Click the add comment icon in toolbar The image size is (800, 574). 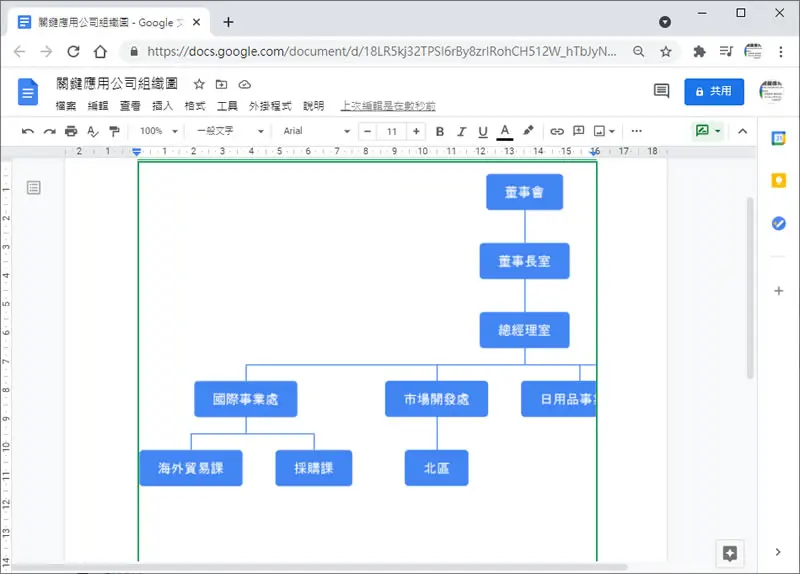click(579, 131)
